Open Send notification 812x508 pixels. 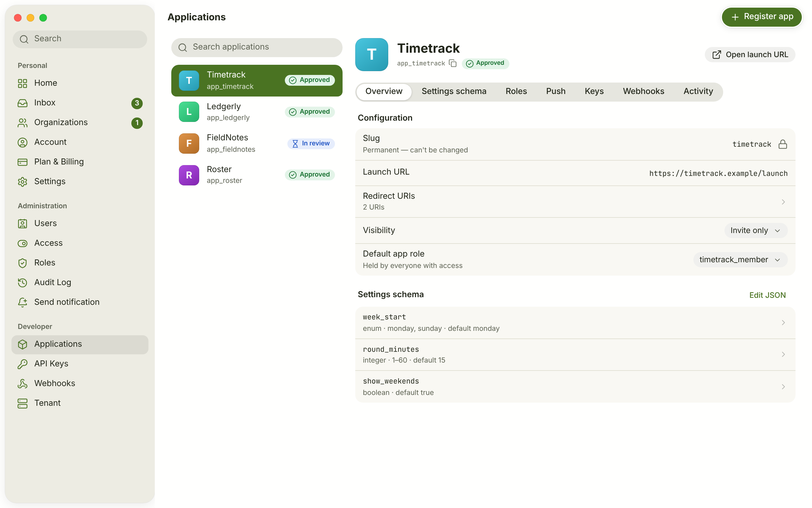click(x=80, y=302)
